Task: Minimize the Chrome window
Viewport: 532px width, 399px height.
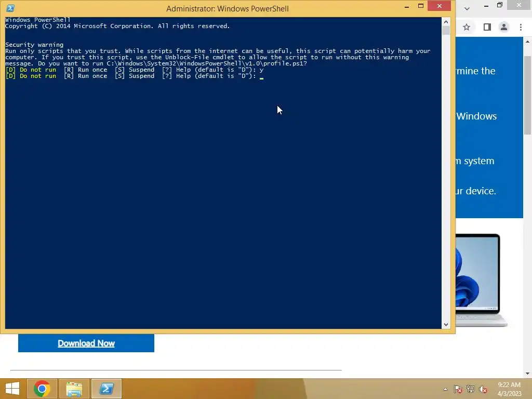Action: (x=486, y=6)
